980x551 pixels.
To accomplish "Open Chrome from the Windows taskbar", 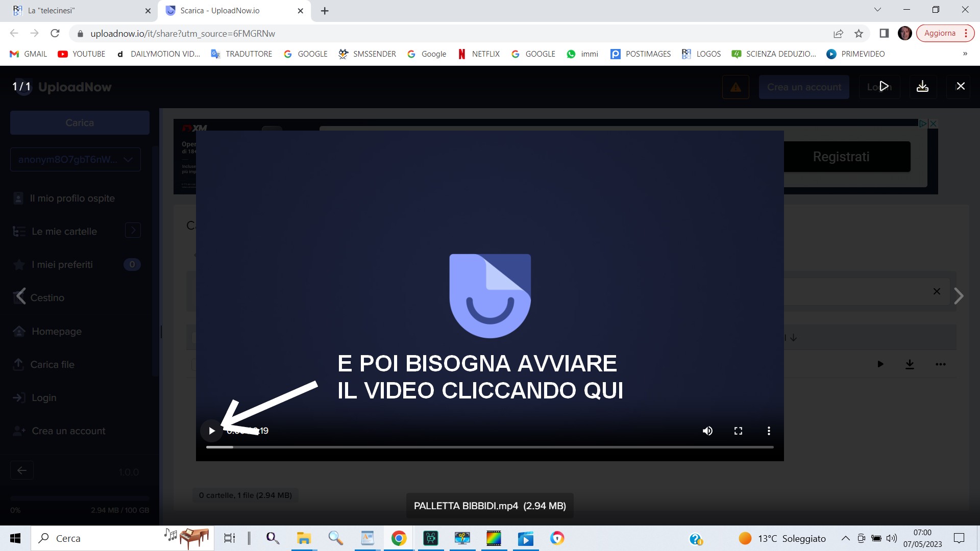I will coord(399,538).
